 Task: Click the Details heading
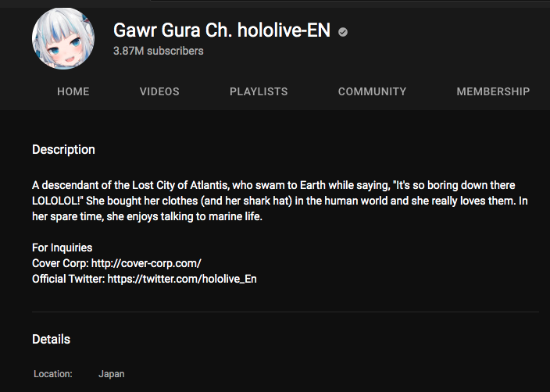52,340
